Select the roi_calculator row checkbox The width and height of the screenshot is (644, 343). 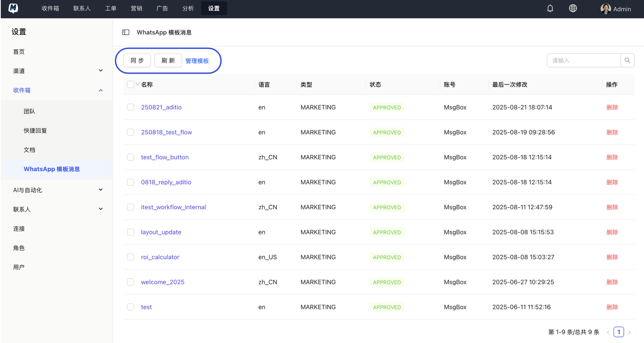click(131, 257)
